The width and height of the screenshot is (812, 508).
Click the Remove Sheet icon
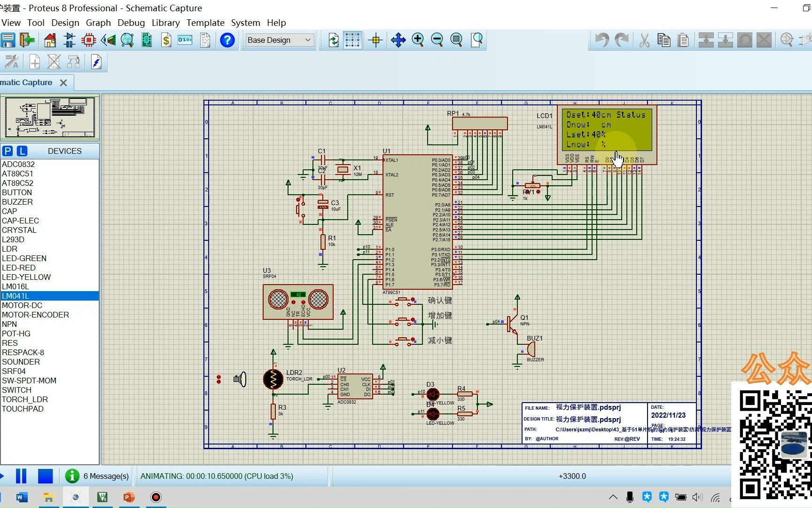pos(54,62)
